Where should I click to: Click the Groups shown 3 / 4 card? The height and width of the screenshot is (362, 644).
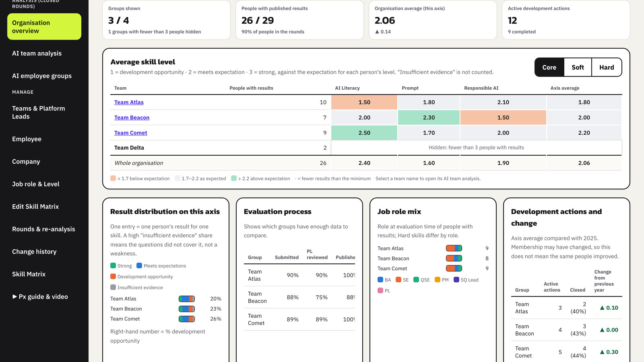click(x=166, y=20)
